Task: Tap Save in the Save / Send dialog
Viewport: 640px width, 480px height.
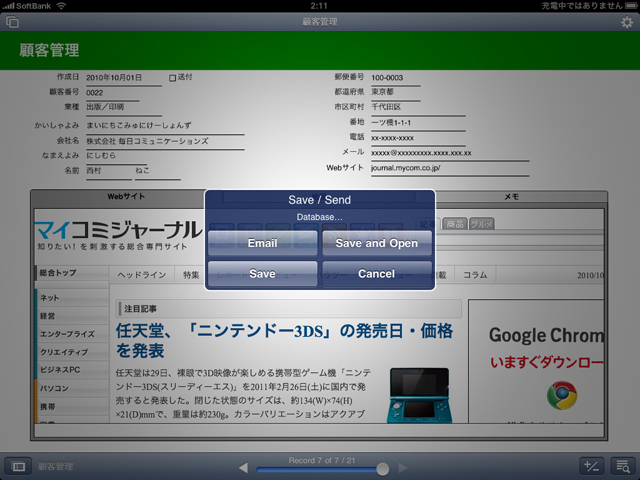Action: [262, 274]
